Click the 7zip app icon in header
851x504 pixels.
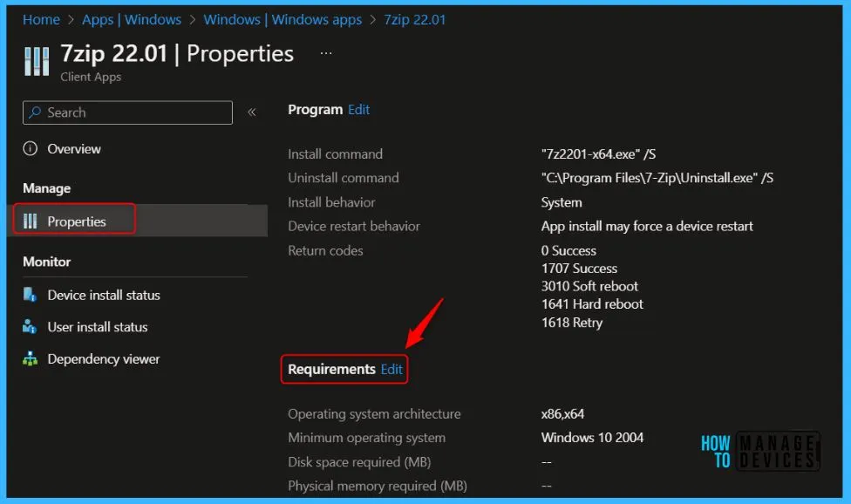pyautogui.click(x=37, y=61)
